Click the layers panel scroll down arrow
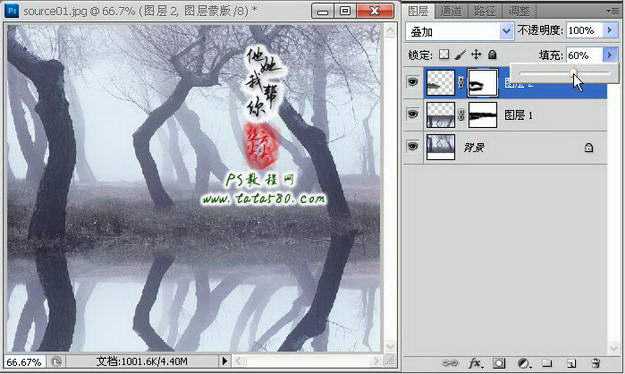 (x=613, y=348)
